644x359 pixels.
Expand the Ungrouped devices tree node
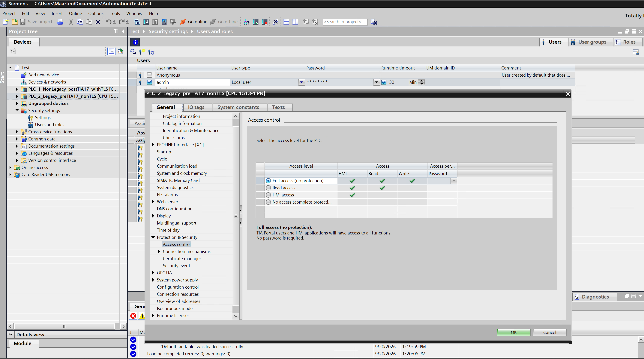coord(17,103)
